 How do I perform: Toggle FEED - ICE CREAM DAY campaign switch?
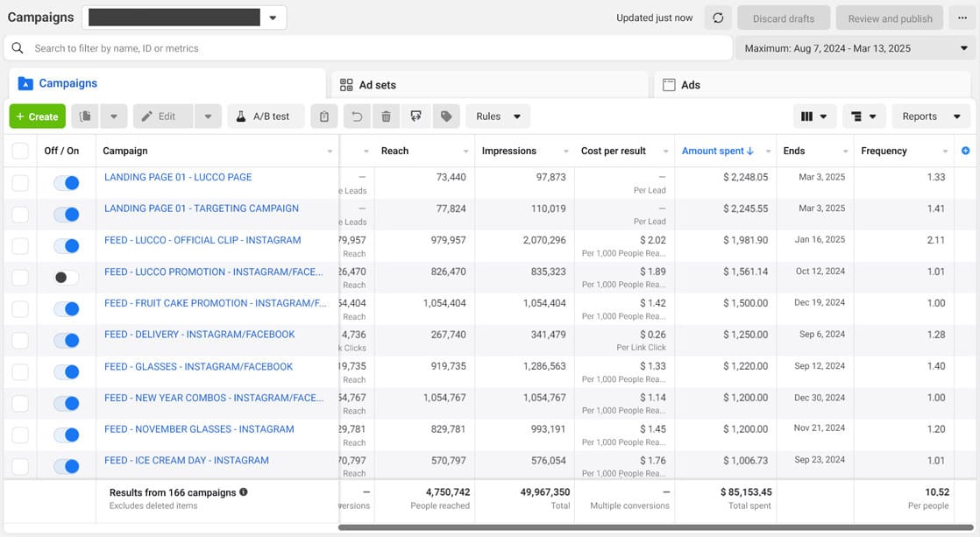click(x=67, y=466)
